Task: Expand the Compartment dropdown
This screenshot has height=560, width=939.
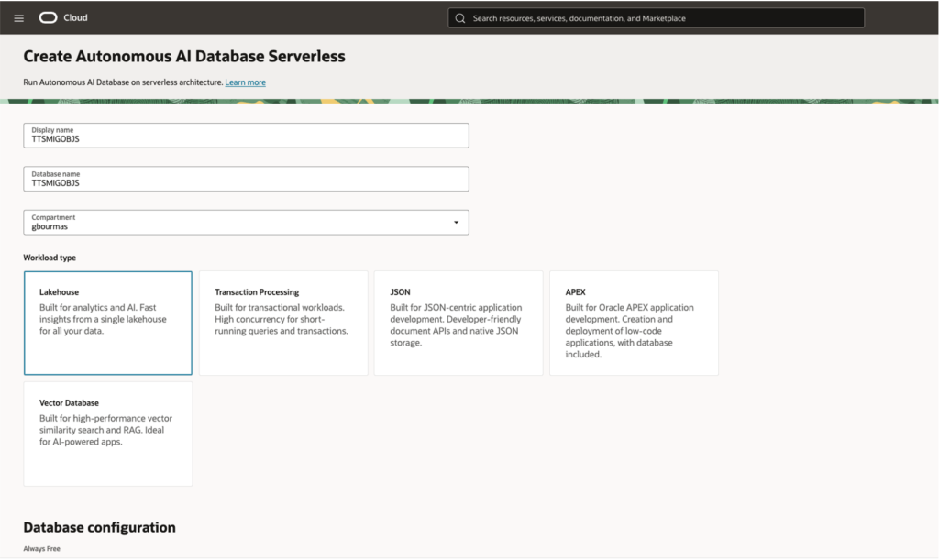Action: pos(246,223)
